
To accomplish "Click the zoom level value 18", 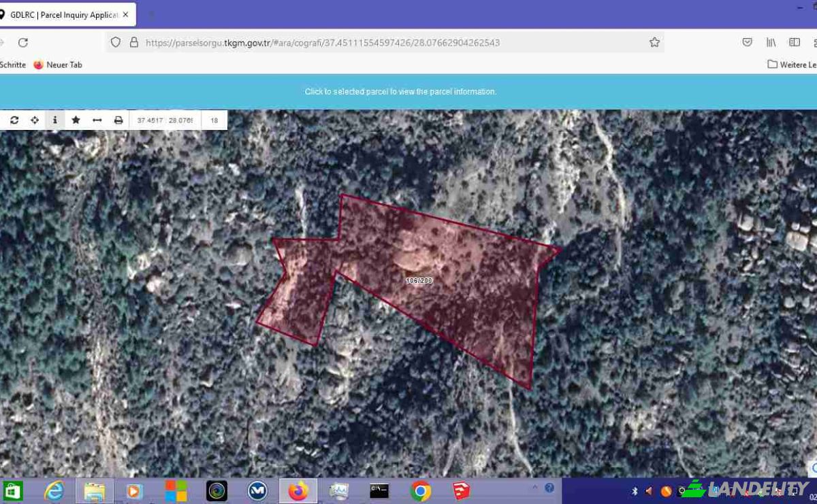I will pos(214,120).
